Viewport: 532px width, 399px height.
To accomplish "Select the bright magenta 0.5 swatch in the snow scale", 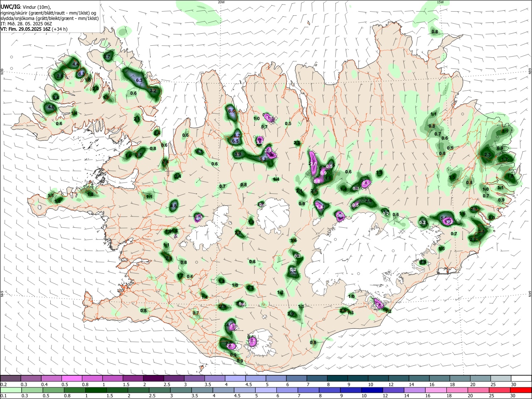I will pos(71,378).
